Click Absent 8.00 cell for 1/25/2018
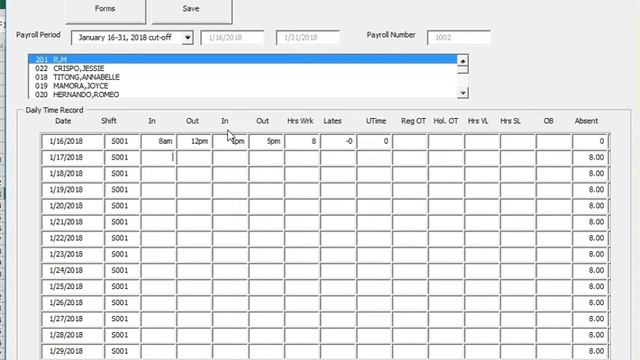 point(590,287)
